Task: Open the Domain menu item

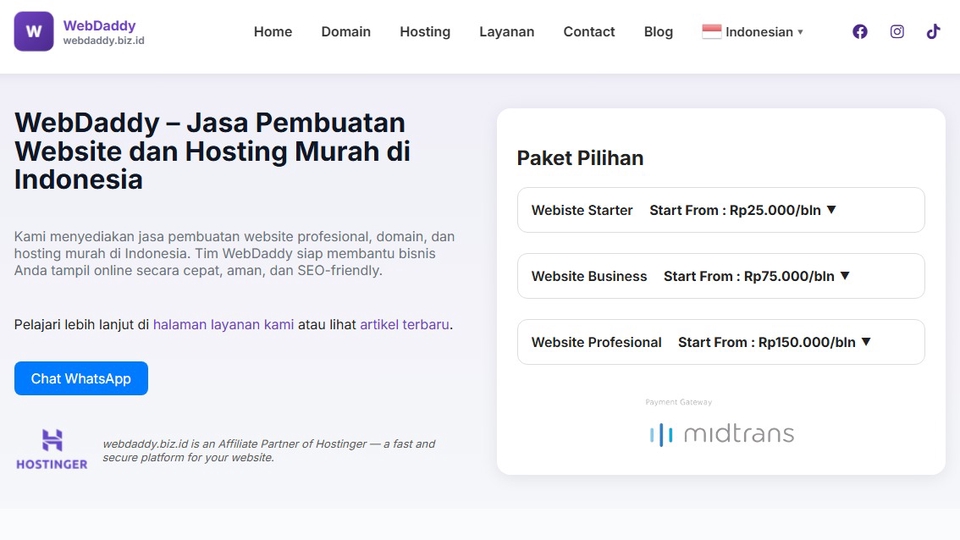Action: coord(346,32)
